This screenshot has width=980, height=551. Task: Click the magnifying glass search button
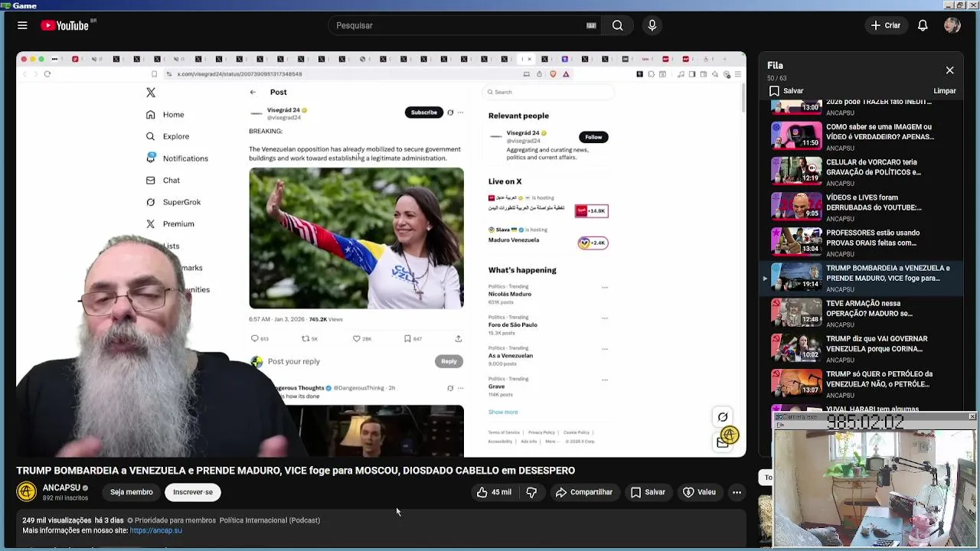coord(618,25)
